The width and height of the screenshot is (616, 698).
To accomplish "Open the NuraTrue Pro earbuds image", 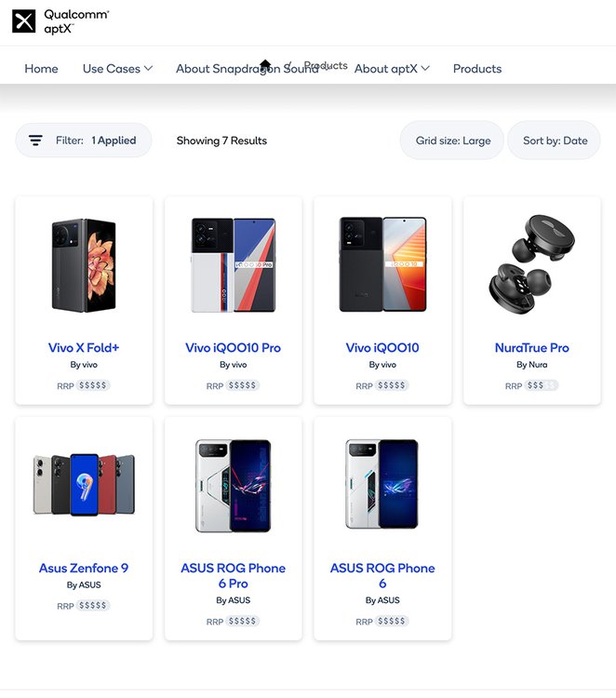I will coord(531,264).
